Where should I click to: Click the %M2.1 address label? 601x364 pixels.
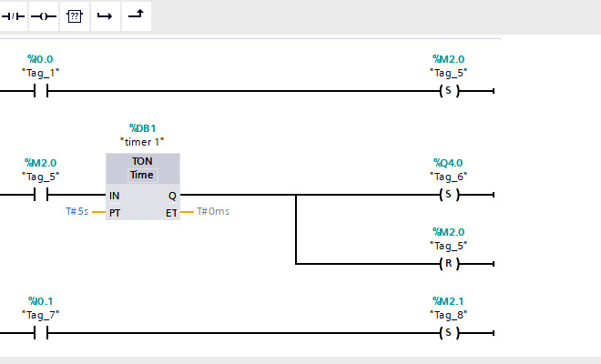tap(448, 301)
